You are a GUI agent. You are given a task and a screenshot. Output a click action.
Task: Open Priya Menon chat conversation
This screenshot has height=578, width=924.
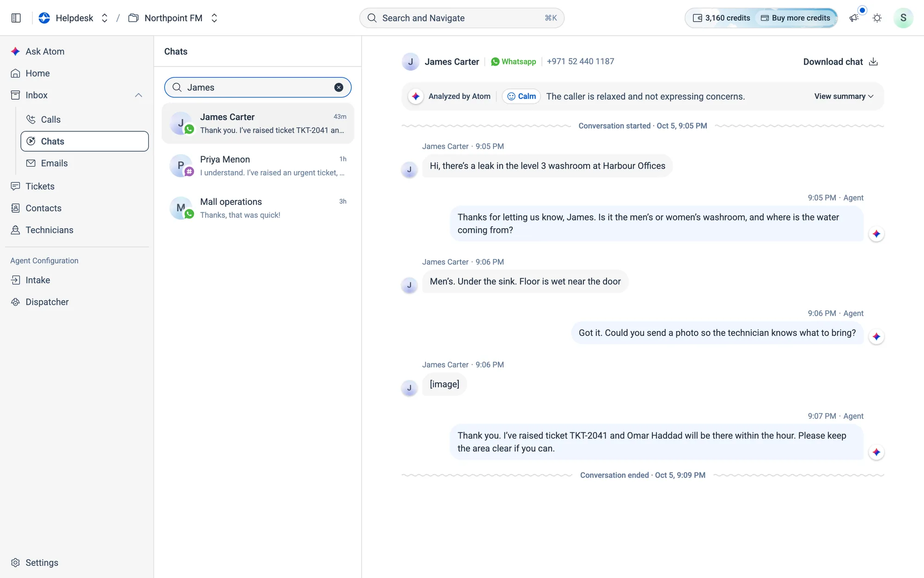tap(258, 166)
